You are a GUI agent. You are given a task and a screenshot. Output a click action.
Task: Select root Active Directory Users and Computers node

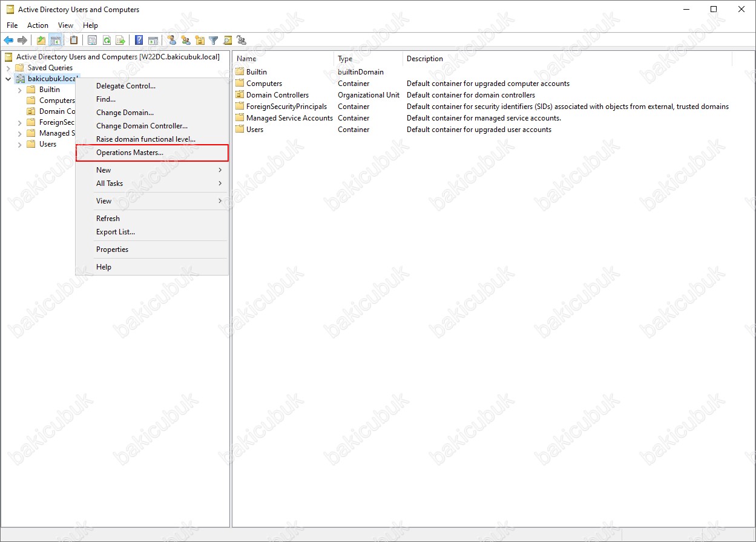point(117,57)
